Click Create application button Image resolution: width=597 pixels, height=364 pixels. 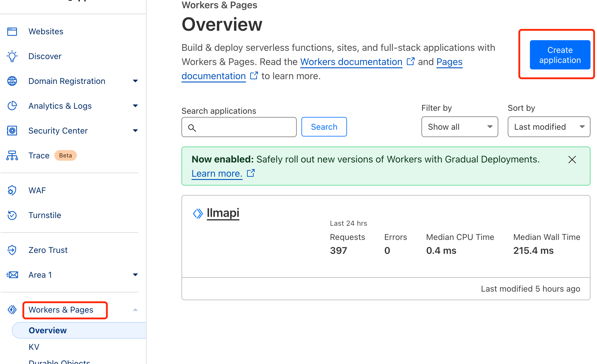pyautogui.click(x=559, y=55)
